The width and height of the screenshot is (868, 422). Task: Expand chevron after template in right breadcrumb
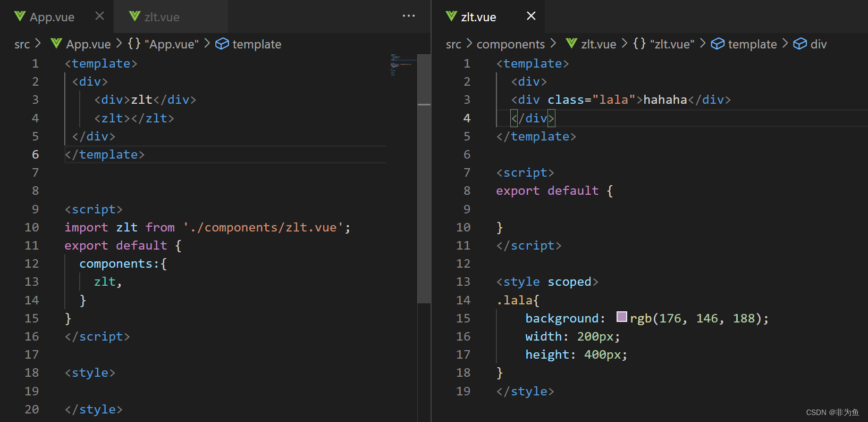click(785, 43)
